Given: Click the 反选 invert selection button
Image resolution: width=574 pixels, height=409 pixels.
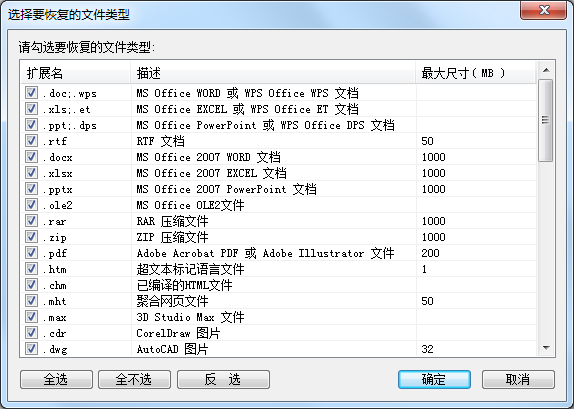Looking at the screenshot, I should 223,379.
